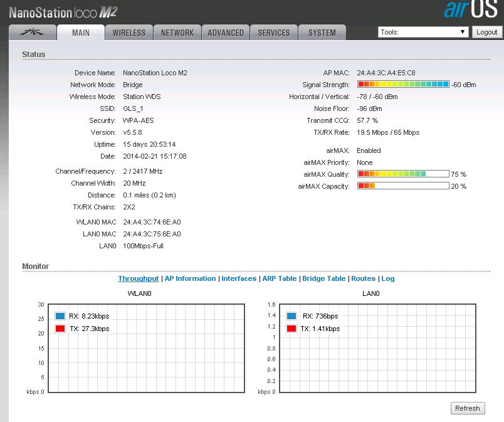This screenshot has width=504, height=422.
Task: Open the AP Information link
Action: (191, 278)
